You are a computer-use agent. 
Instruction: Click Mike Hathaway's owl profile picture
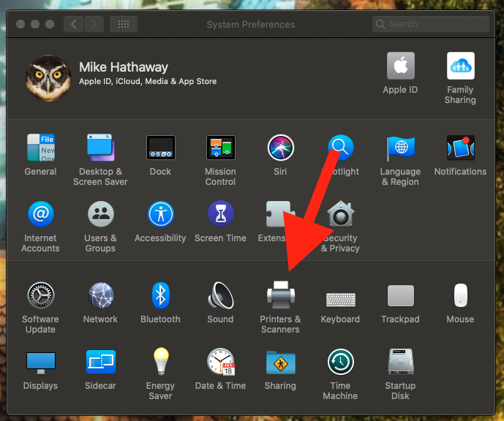click(x=48, y=77)
